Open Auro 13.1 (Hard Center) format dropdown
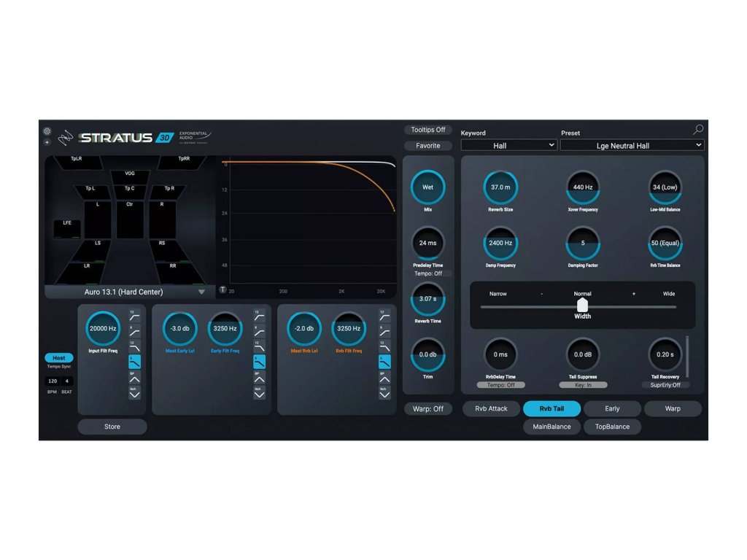Viewport: 747px width, 560px height. pos(130,292)
